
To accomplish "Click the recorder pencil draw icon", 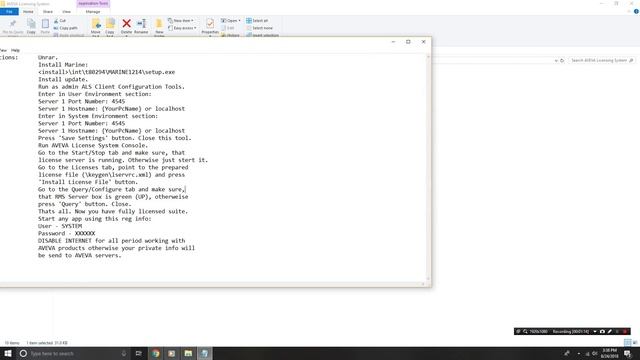I will tap(610, 331).
